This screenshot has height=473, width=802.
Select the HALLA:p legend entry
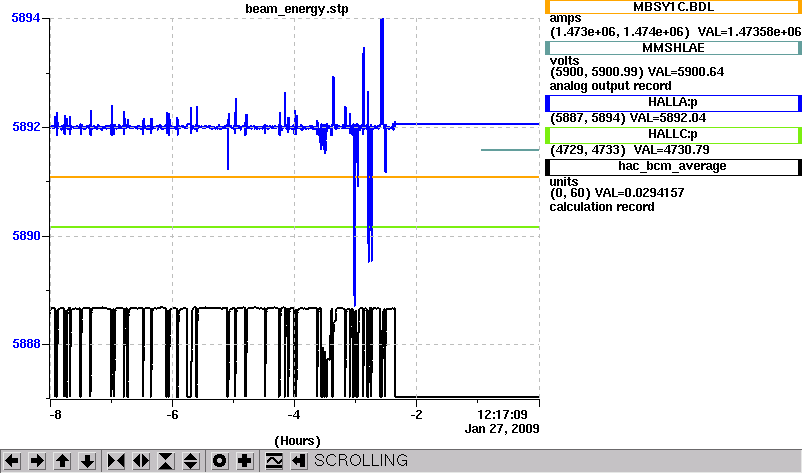click(x=673, y=103)
